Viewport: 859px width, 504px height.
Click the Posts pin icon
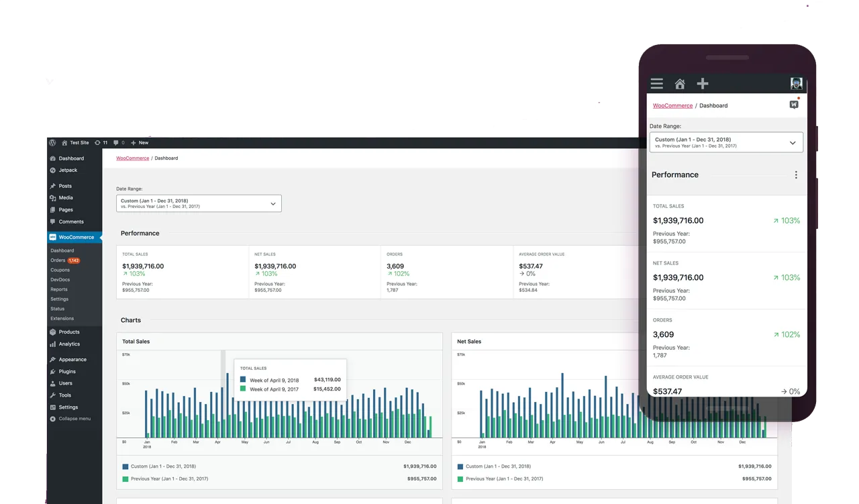(52, 186)
